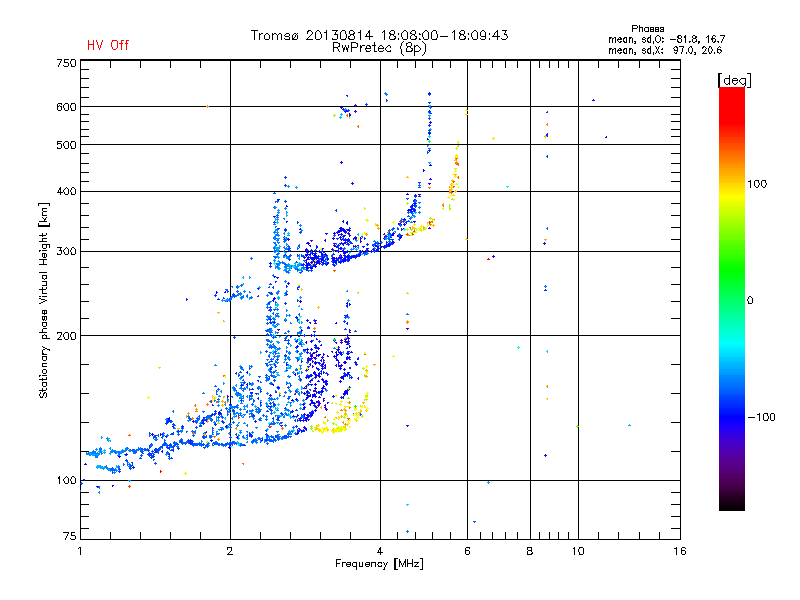Click the y-axis tick '500'
The height and width of the screenshot is (600, 800).
pyautogui.click(x=66, y=145)
